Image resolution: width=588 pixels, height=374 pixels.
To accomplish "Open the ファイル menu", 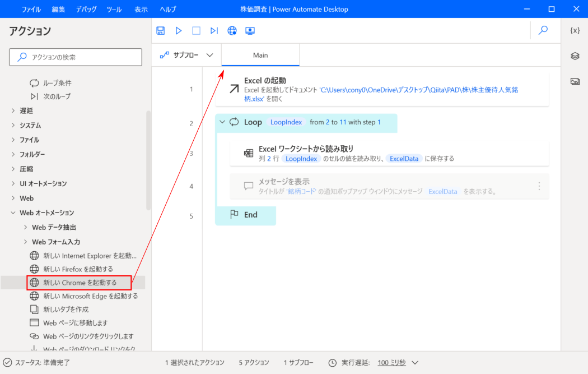I will click(31, 9).
